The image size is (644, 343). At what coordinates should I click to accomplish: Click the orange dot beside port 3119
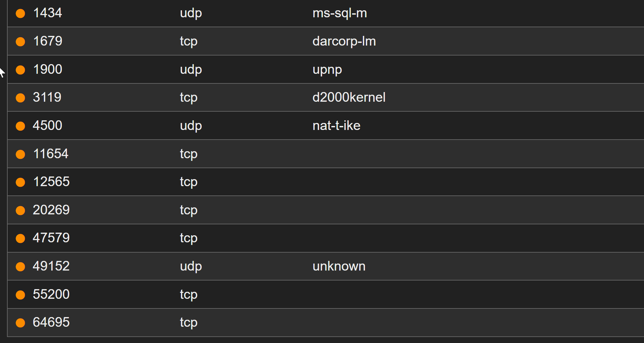tap(21, 98)
